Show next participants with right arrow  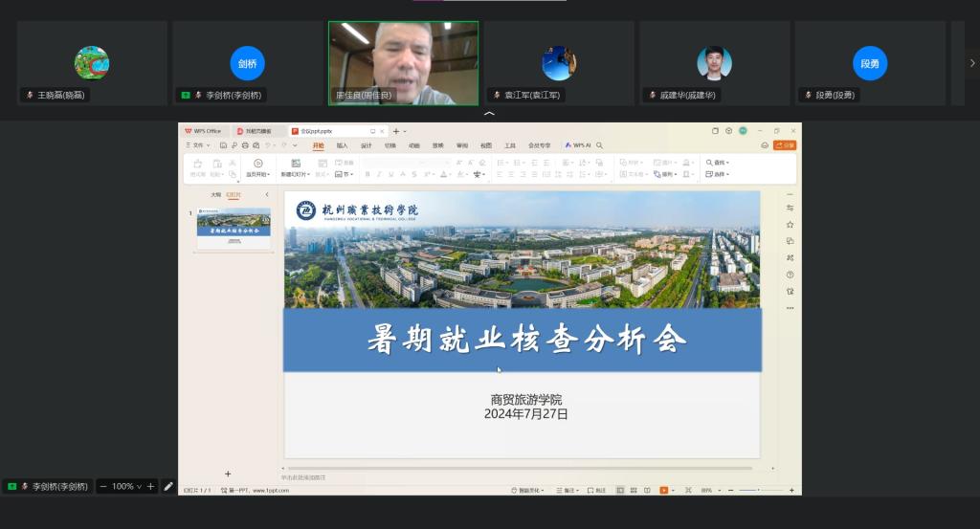click(x=972, y=63)
